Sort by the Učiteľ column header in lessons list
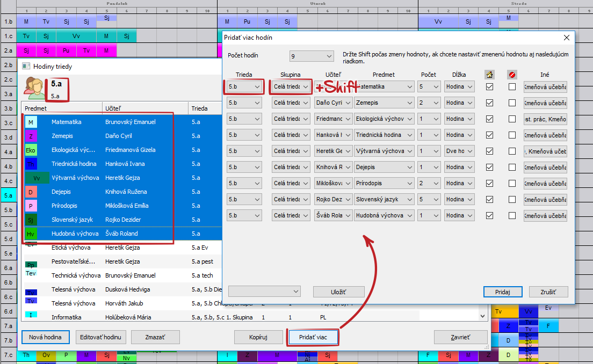 [x=113, y=108]
